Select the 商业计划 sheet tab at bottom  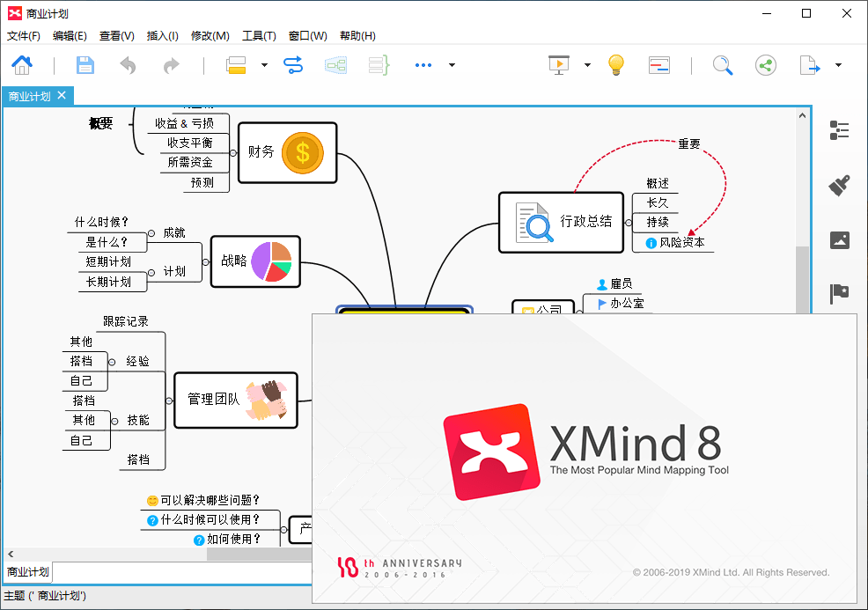pos(27,572)
